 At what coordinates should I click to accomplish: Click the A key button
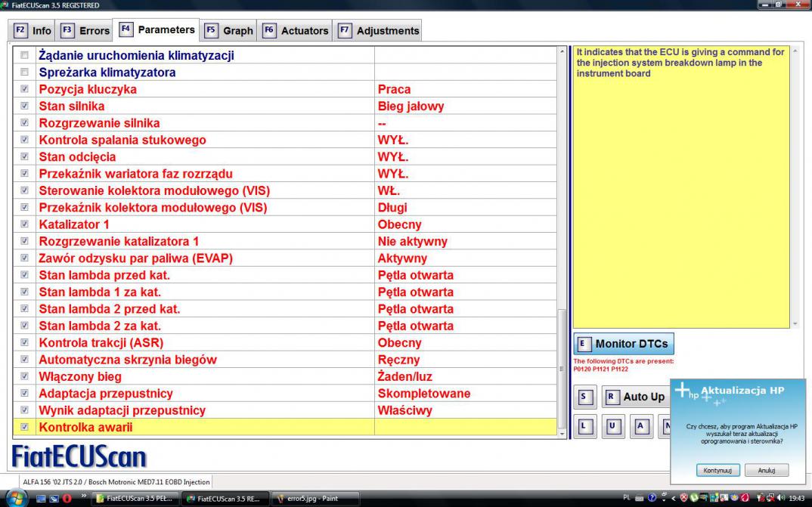pos(640,426)
